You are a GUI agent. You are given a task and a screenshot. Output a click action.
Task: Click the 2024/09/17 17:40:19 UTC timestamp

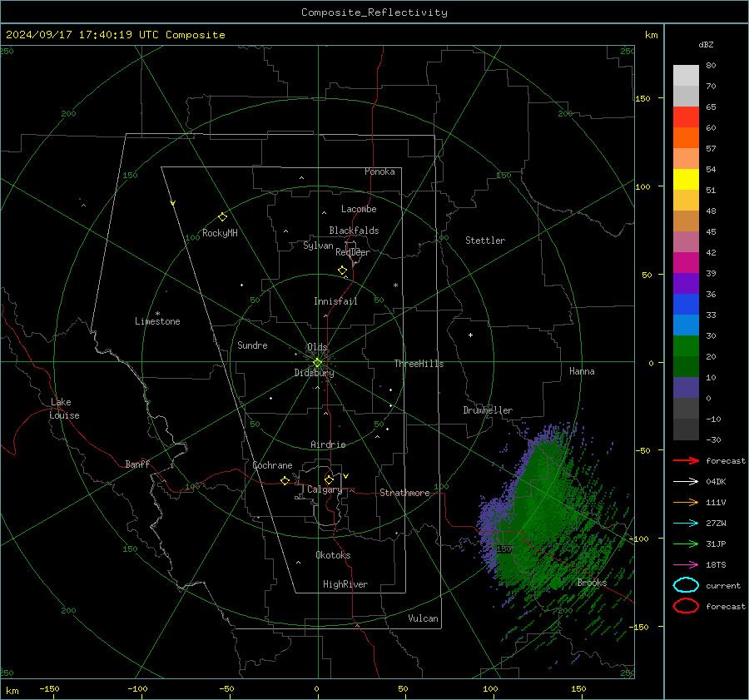pyautogui.click(x=115, y=35)
